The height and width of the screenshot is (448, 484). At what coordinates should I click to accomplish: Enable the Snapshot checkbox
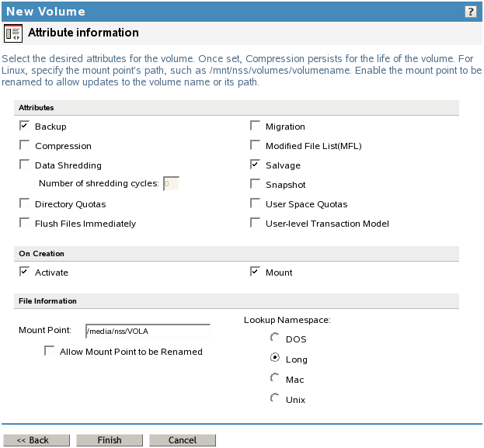(x=256, y=184)
